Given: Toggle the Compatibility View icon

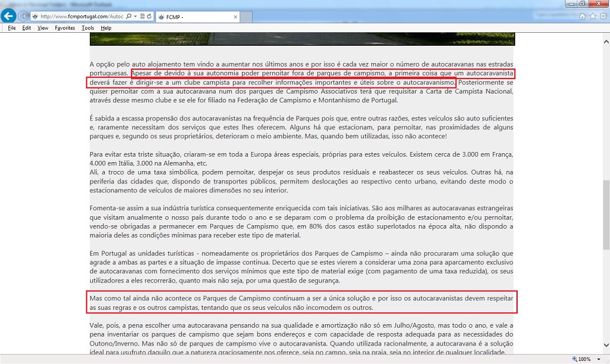Looking at the screenshot, I should pos(142,16).
